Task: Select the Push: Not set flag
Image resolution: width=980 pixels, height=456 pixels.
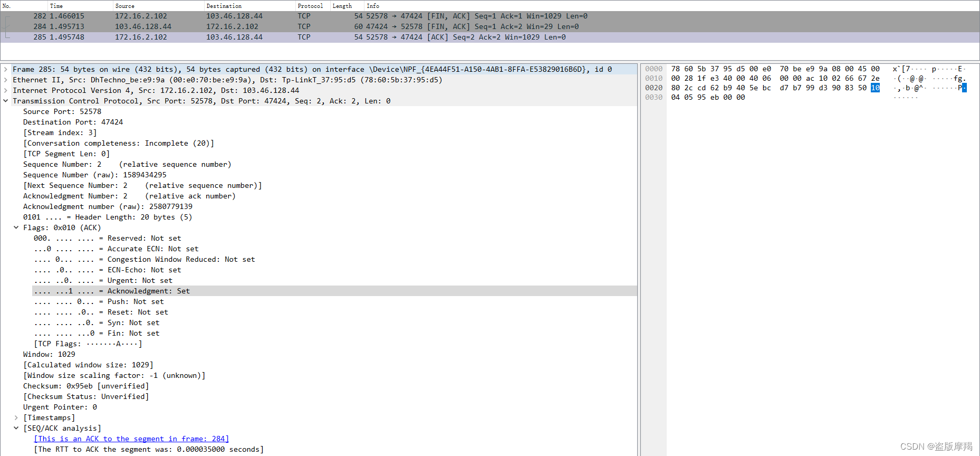Action: pos(99,301)
